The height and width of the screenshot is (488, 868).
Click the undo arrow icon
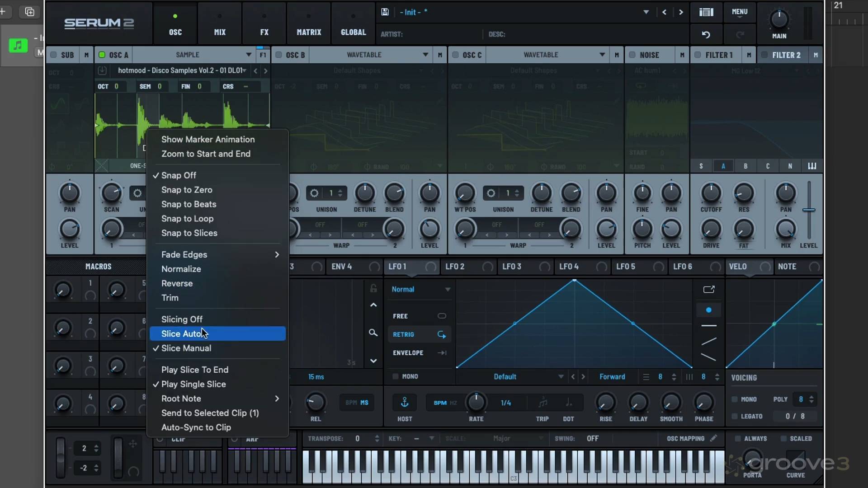706,34
